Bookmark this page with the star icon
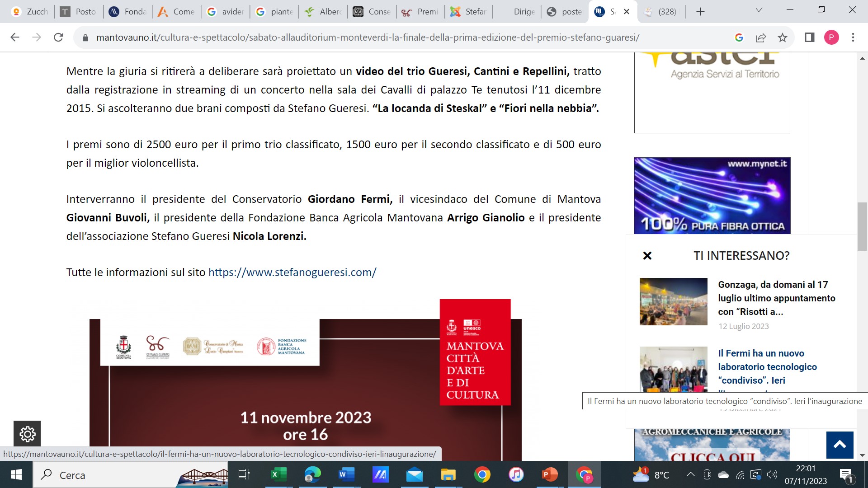 click(x=783, y=38)
